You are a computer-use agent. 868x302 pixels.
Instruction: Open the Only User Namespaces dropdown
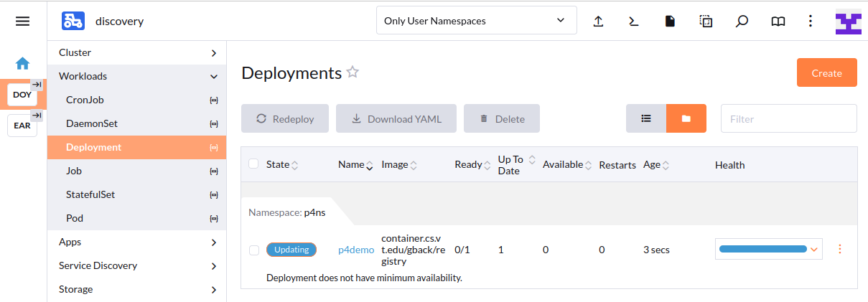coord(476,21)
